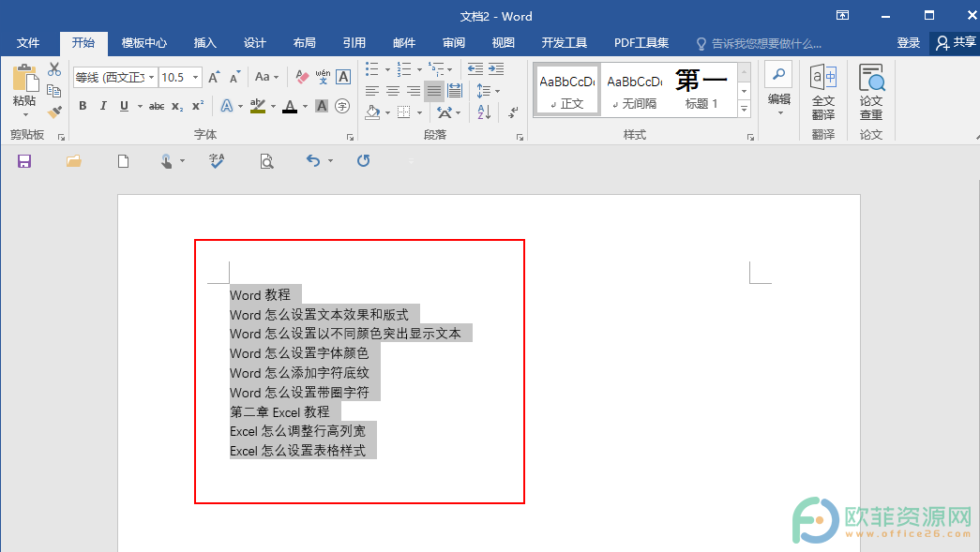980x552 pixels.
Task: Show or hide paragraph marks
Action: click(513, 112)
